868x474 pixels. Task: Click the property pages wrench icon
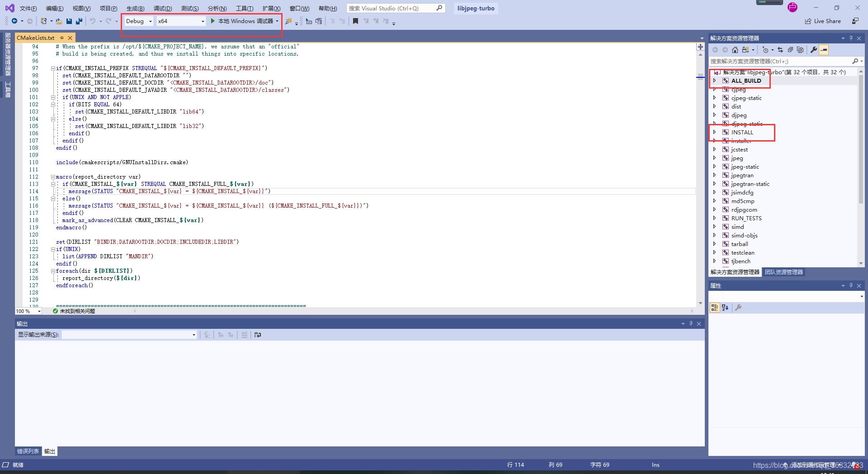click(x=738, y=308)
